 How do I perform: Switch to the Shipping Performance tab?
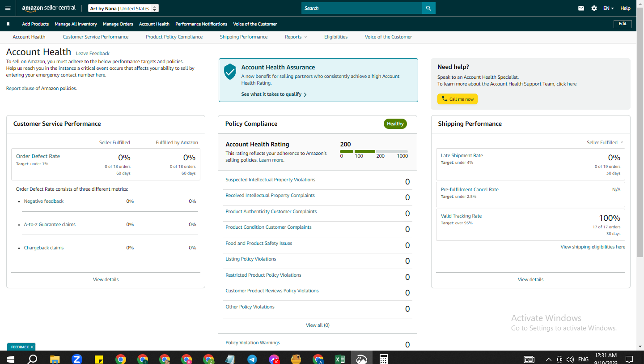[244, 37]
